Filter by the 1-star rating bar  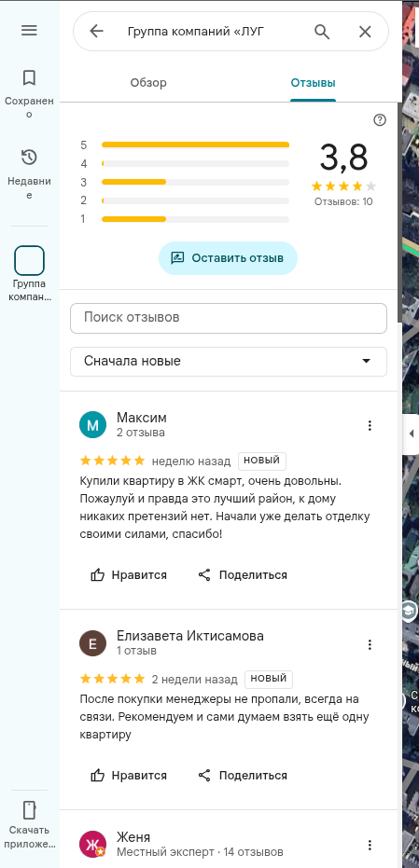185,219
